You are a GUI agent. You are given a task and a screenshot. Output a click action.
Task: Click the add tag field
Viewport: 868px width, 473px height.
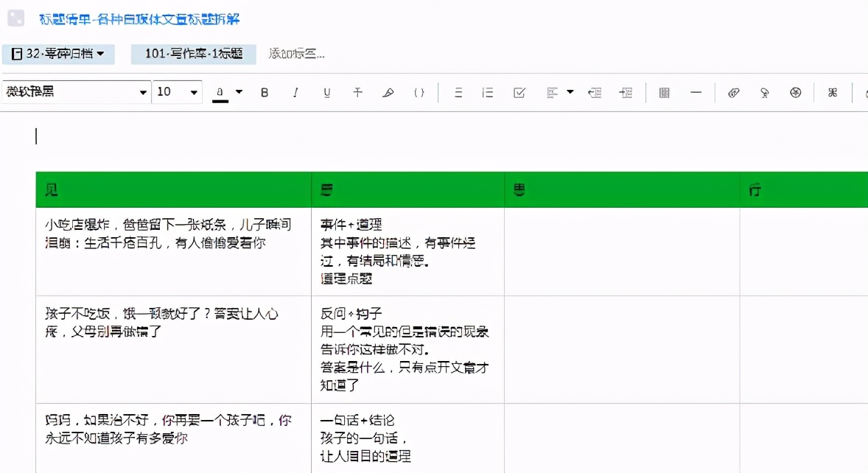[x=297, y=54]
